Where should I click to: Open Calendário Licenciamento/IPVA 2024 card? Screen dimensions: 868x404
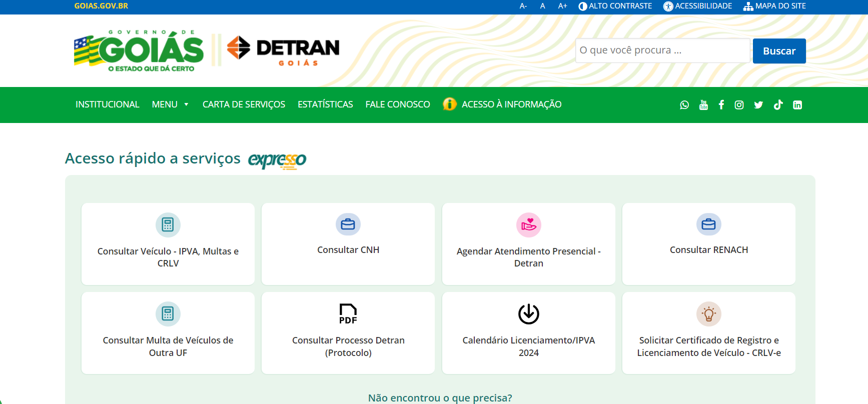click(x=528, y=333)
